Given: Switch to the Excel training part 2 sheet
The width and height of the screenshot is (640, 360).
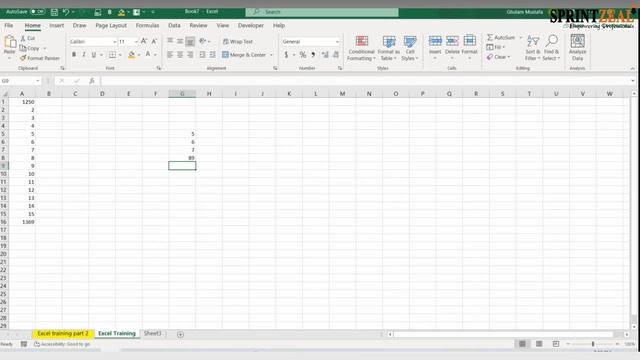Looking at the screenshot, I should tap(63, 333).
